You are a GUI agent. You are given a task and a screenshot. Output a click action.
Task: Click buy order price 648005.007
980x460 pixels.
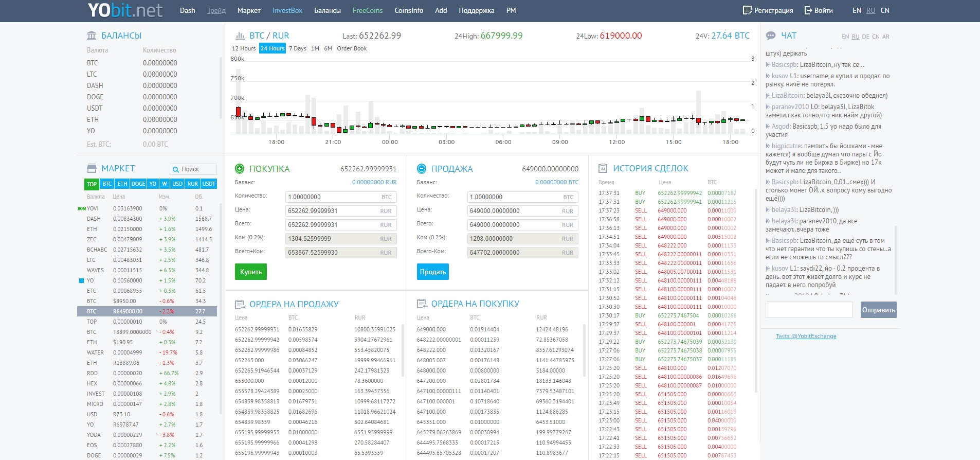click(x=431, y=360)
